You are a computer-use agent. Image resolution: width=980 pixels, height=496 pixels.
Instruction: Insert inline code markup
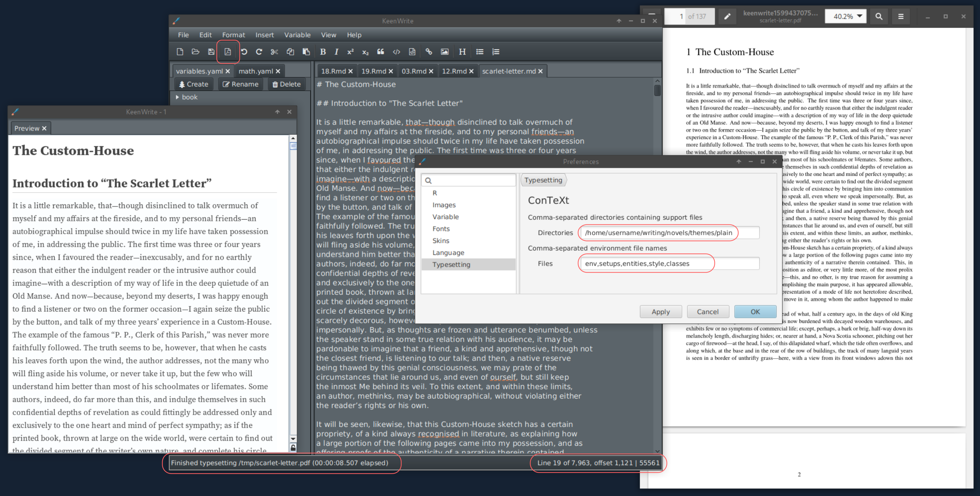(x=397, y=52)
